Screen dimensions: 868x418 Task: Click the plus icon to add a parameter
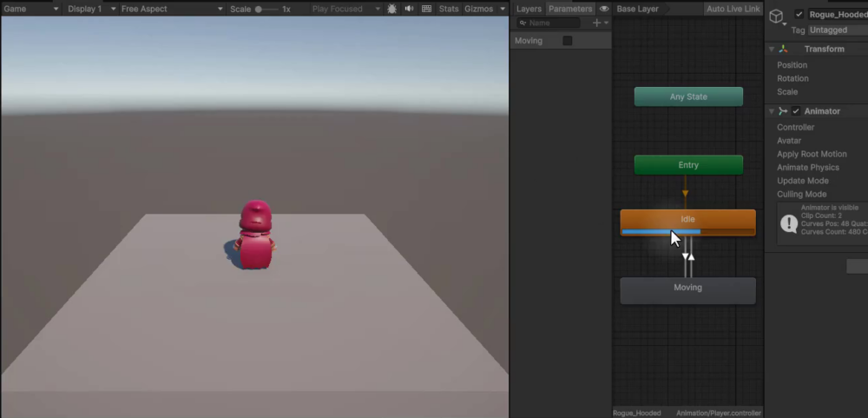pos(596,23)
